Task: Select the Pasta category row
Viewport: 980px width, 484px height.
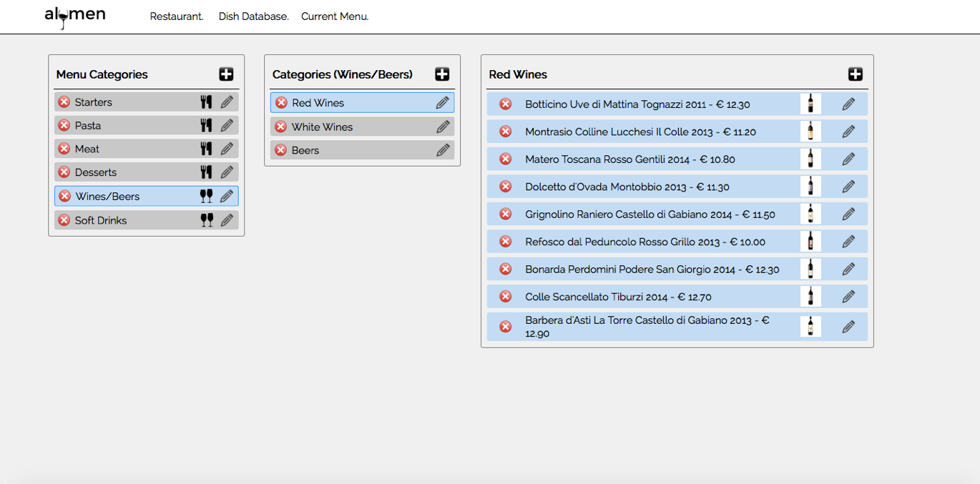Action: (x=147, y=125)
